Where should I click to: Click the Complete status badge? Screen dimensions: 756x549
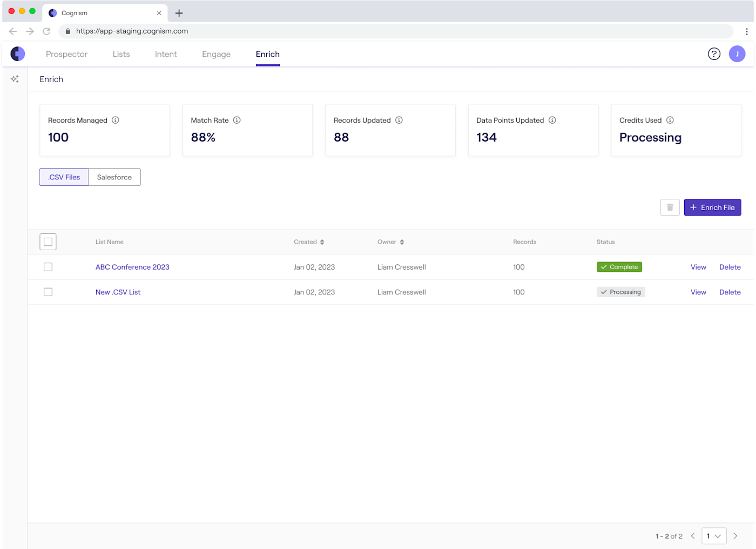click(x=619, y=267)
